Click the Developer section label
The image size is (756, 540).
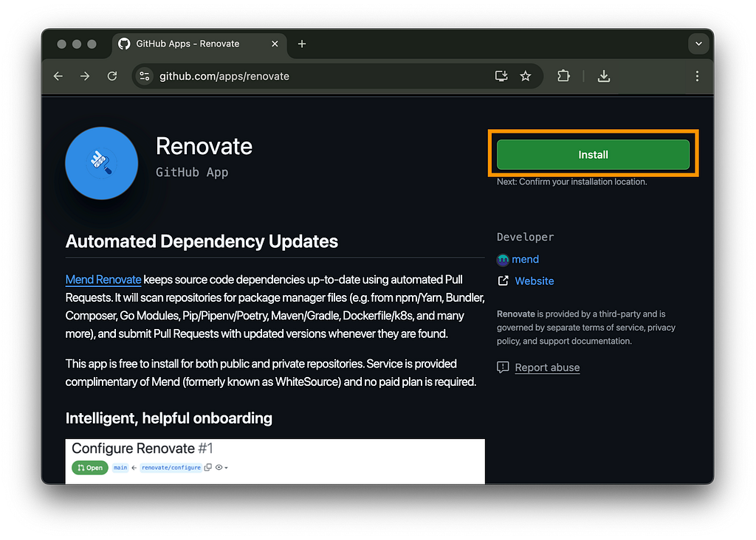tap(525, 237)
